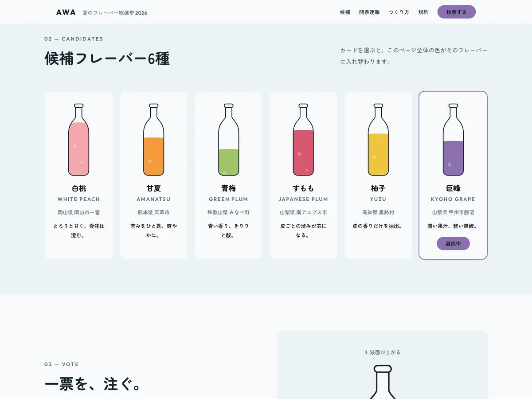The width and height of the screenshot is (532, 399).
Task: Click the green plum bottle illustration
Action: click(x=229, y=140)
